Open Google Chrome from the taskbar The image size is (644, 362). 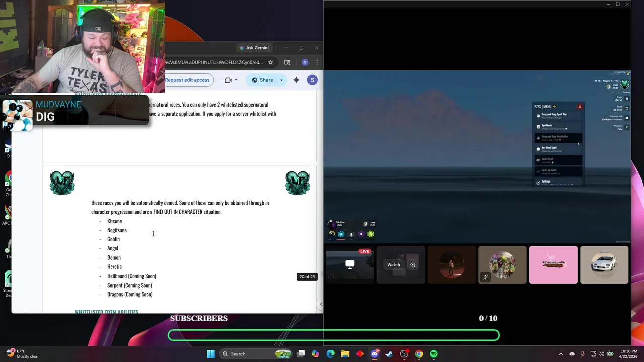[x=419, y=354]
